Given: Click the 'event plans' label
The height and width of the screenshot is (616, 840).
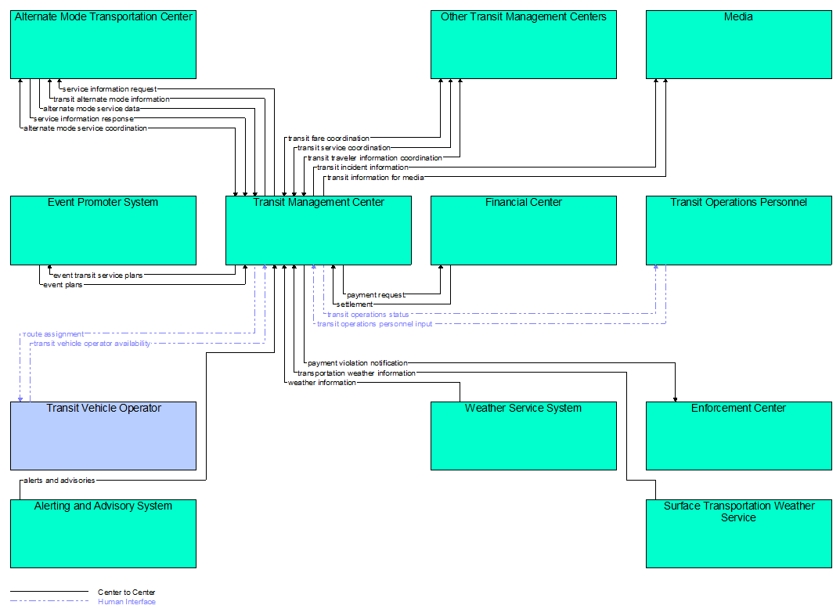Looking at the screenshot, I should click(63, 285).
